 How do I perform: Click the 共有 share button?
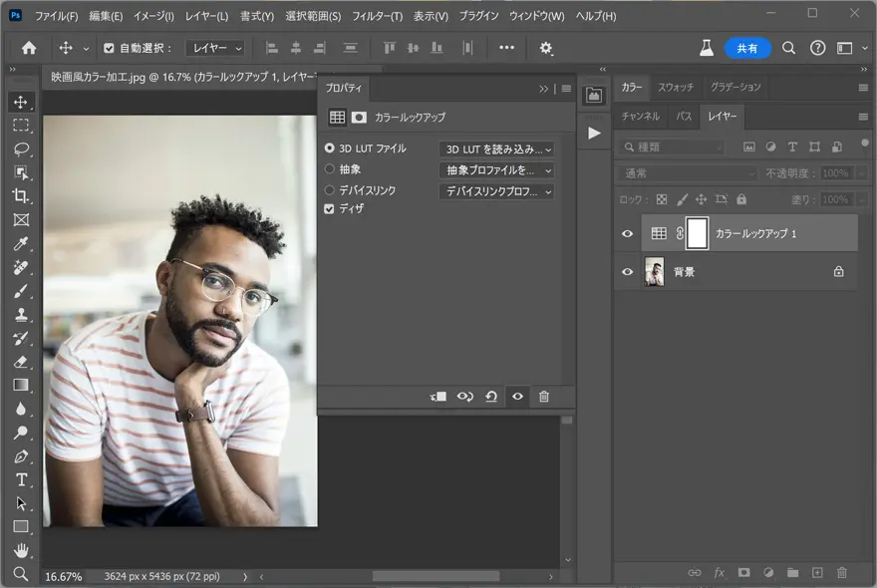coord(747,48)
